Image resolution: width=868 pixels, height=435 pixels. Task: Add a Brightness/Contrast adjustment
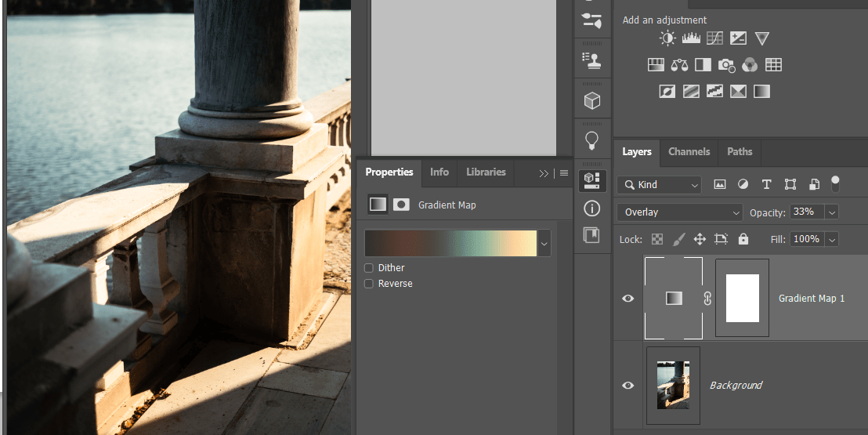tap(667, 38)
